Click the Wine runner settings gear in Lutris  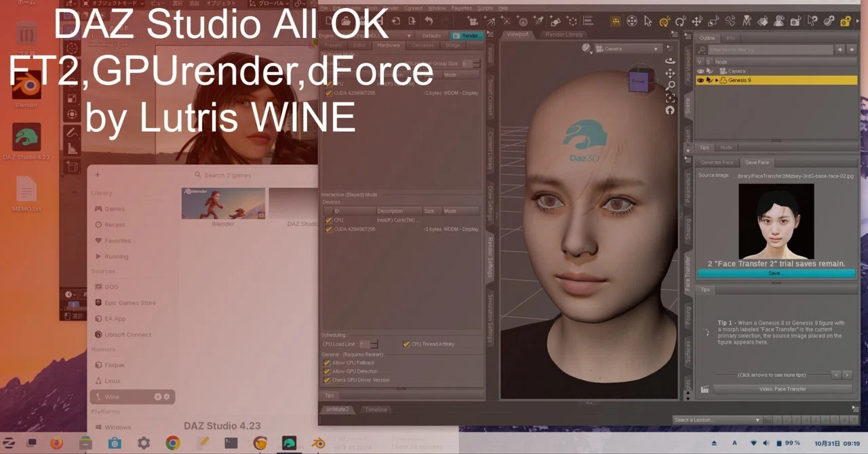(x=167, y=396)
